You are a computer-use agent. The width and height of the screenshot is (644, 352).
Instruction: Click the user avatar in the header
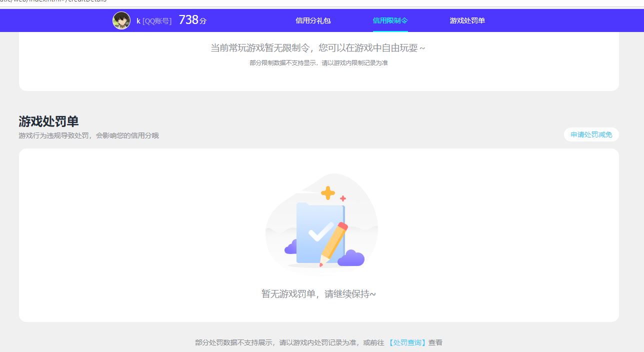point(121,20)
